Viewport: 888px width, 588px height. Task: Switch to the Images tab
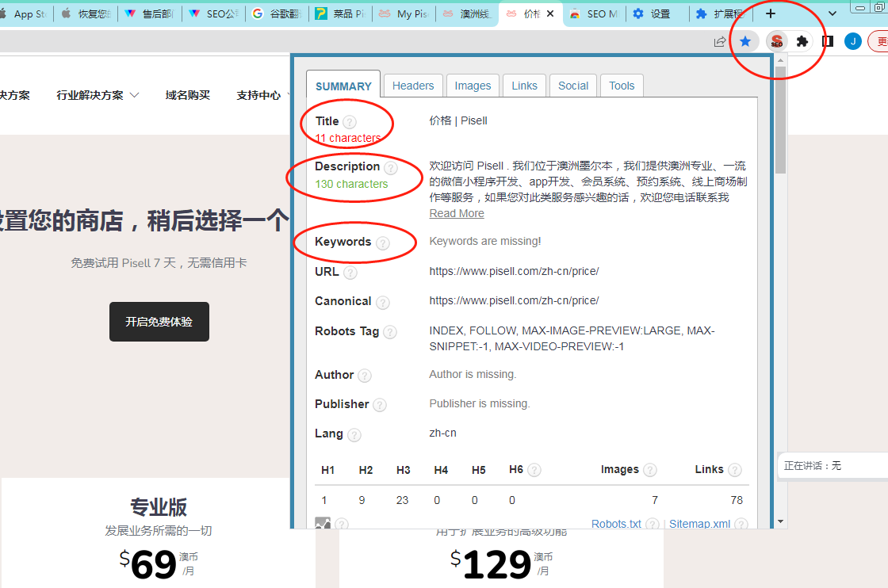473,86
